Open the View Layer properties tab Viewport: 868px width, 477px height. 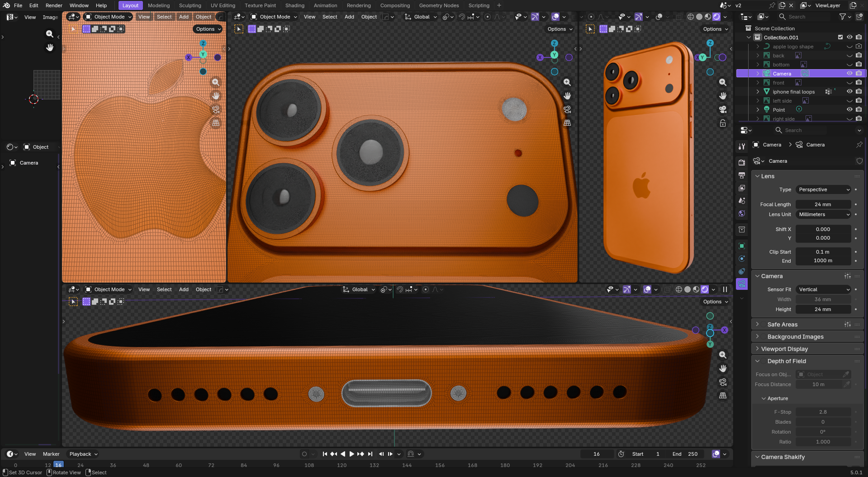(742, 188)
